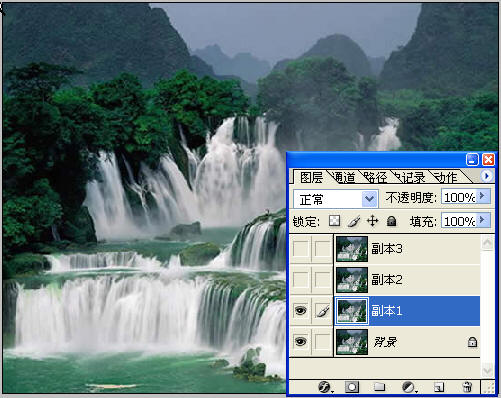Viewport: 501px width, 398px height.
Task: Close the layers palette
Action: click(x=488, y=160)
